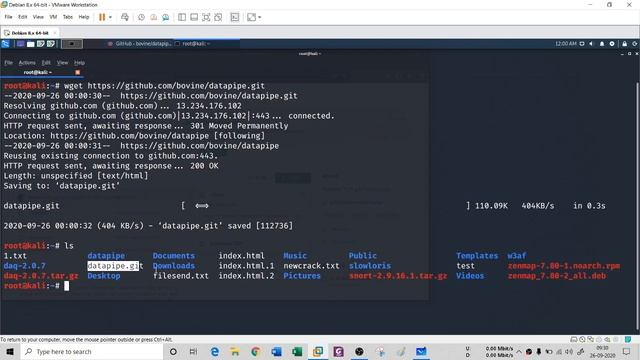Click the take snapshot clock icon
Image resolution: width=640 pixels, height=360 pixels.
(x=141, y=17)
